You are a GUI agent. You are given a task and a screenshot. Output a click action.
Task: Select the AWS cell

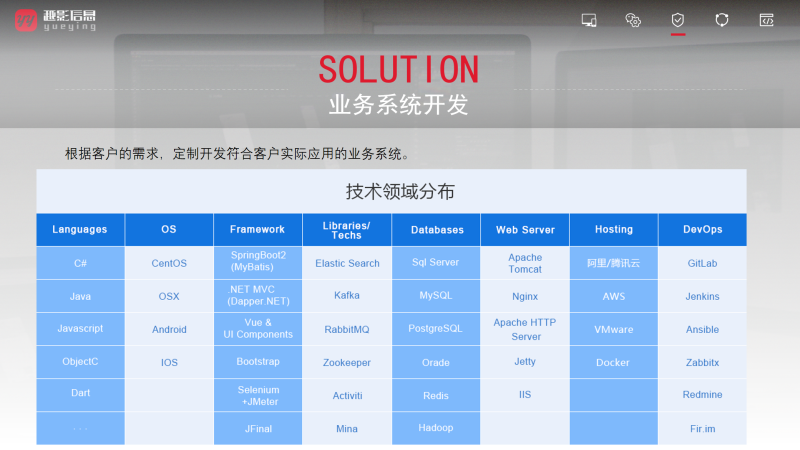[614, 296]
